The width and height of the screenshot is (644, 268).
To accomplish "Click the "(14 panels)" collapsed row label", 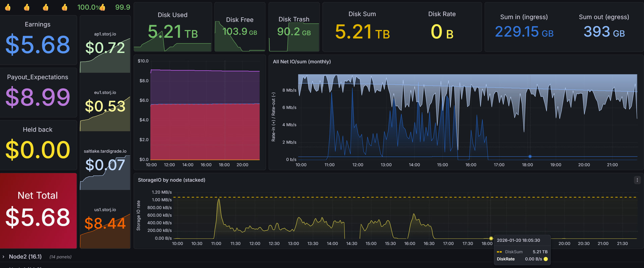I will click(x=60, y=257).
